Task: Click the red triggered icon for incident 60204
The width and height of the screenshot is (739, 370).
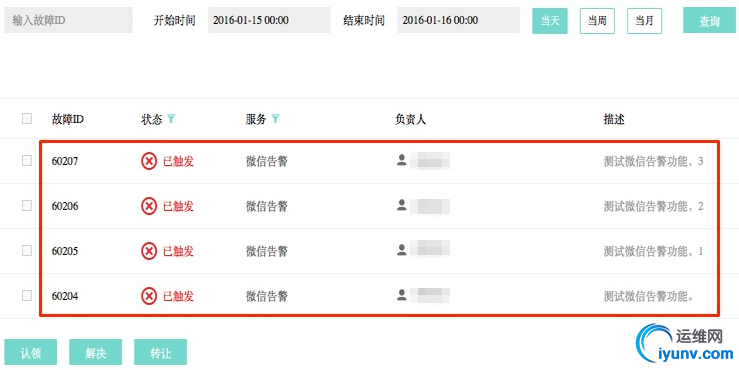Action: click(x=148, y=296)
